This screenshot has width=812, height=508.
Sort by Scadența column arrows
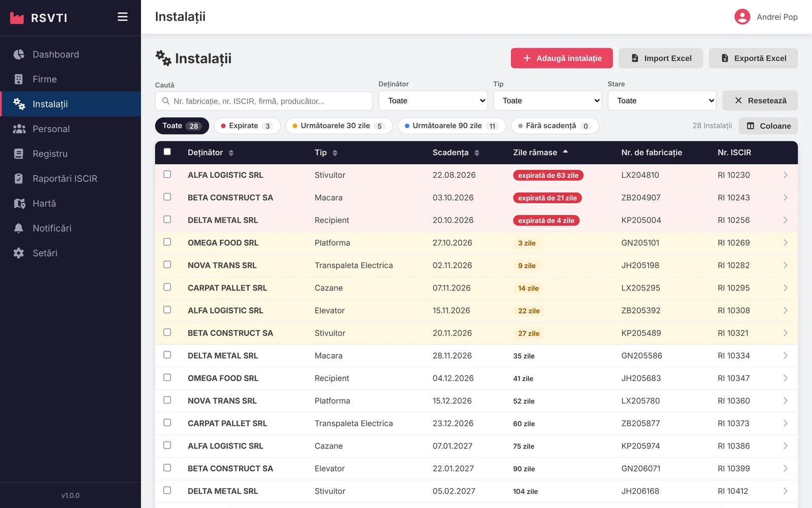click(477, 153)
